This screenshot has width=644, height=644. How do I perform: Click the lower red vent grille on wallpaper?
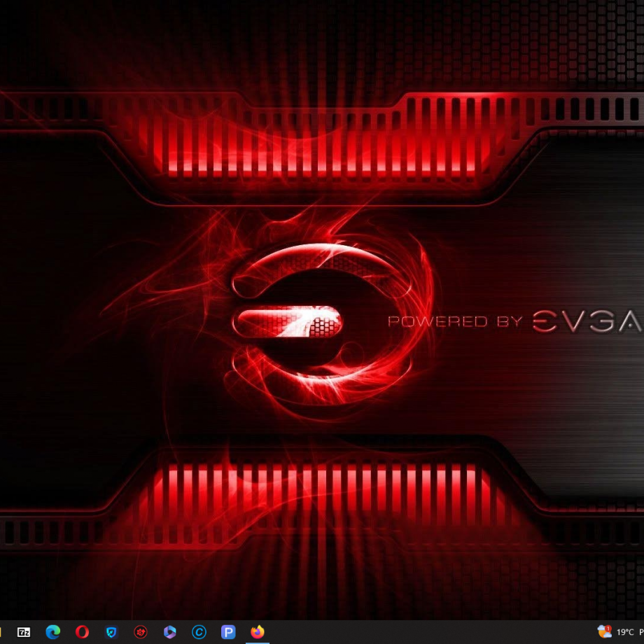[x=315, y=490]
